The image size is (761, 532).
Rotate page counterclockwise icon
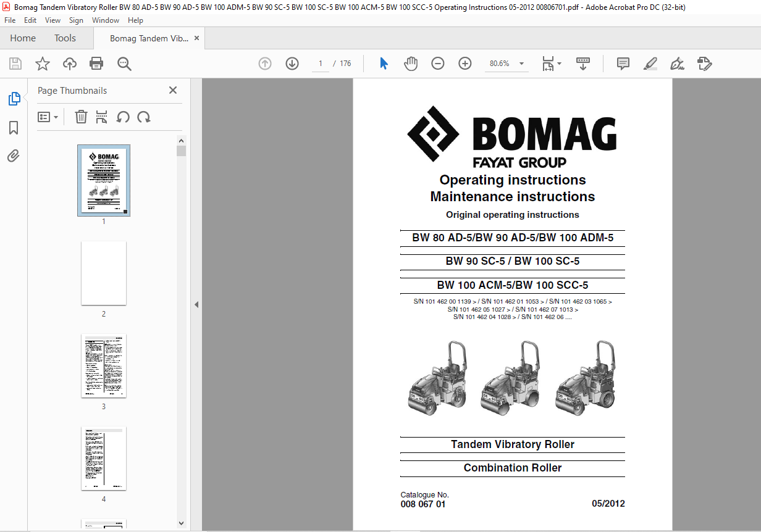(x=123, y=117)
